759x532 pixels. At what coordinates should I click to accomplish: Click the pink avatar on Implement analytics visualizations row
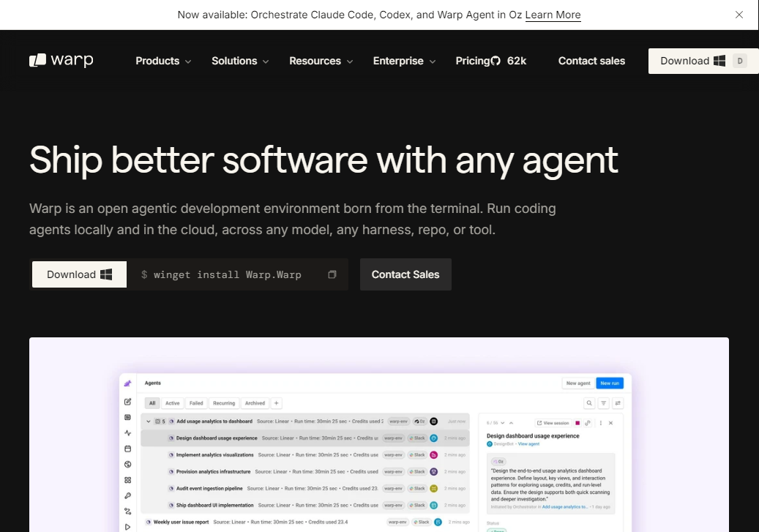(434, 455)
